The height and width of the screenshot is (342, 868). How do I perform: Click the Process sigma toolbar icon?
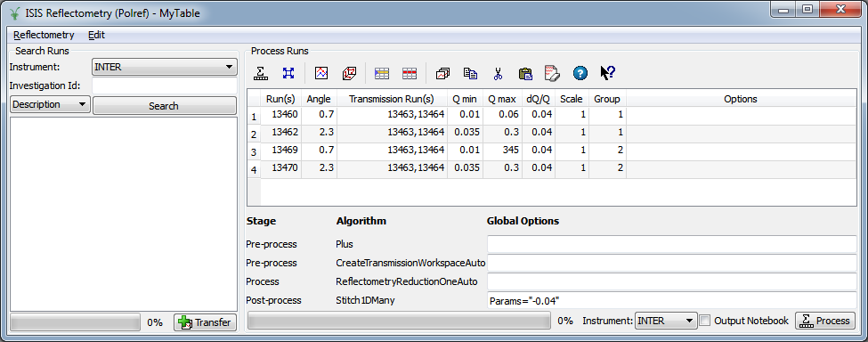(260, 73)
